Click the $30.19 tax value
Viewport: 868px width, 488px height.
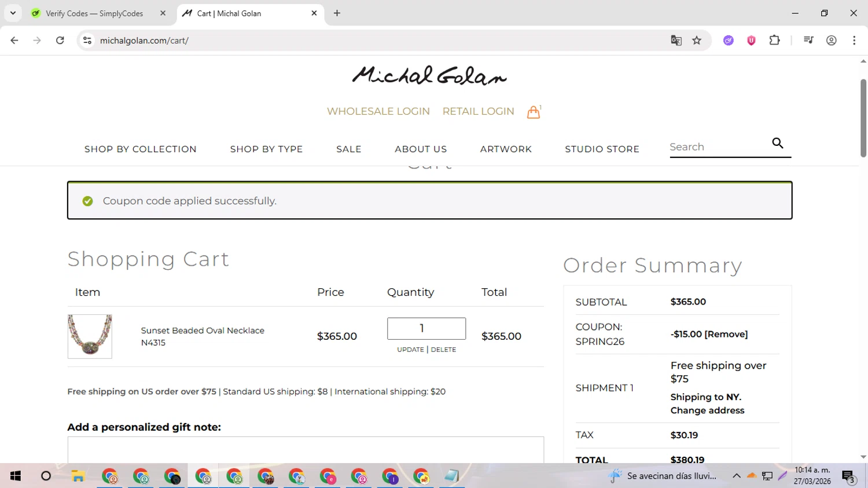(684, 435)
